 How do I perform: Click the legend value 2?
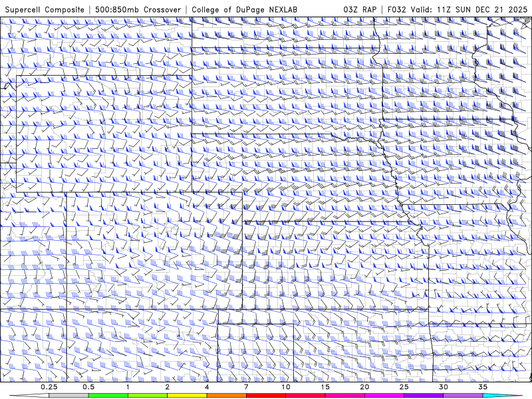click(168, 387)
